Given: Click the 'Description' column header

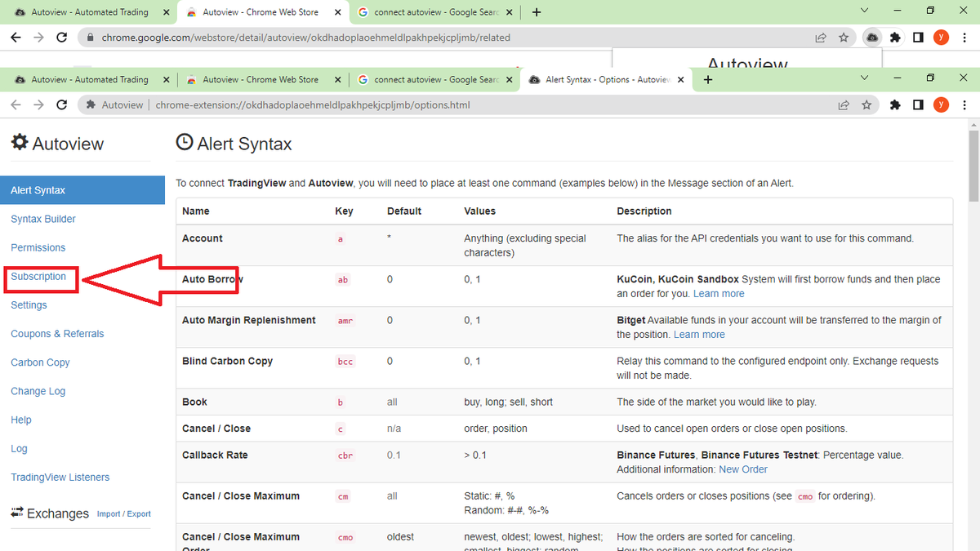Looking at the screenshot, I should pyautogui.click(x=644, y=211).
